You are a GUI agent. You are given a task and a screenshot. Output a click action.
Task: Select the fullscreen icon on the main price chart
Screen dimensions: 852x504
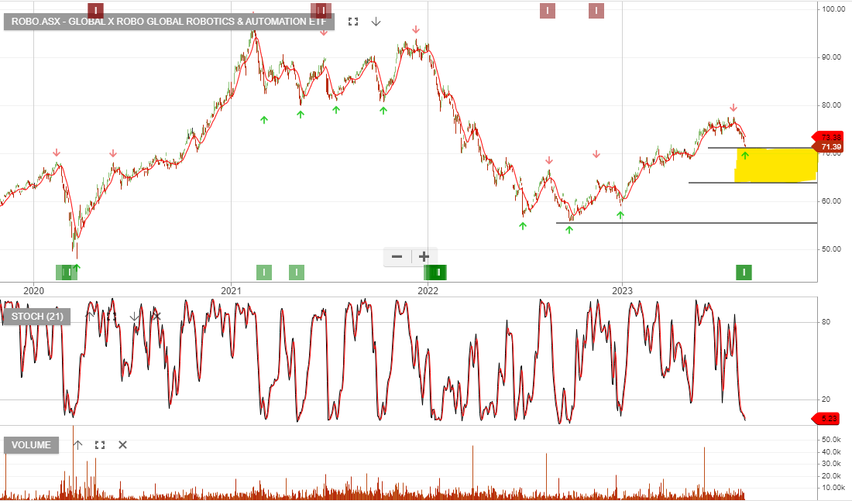[352, 22]
